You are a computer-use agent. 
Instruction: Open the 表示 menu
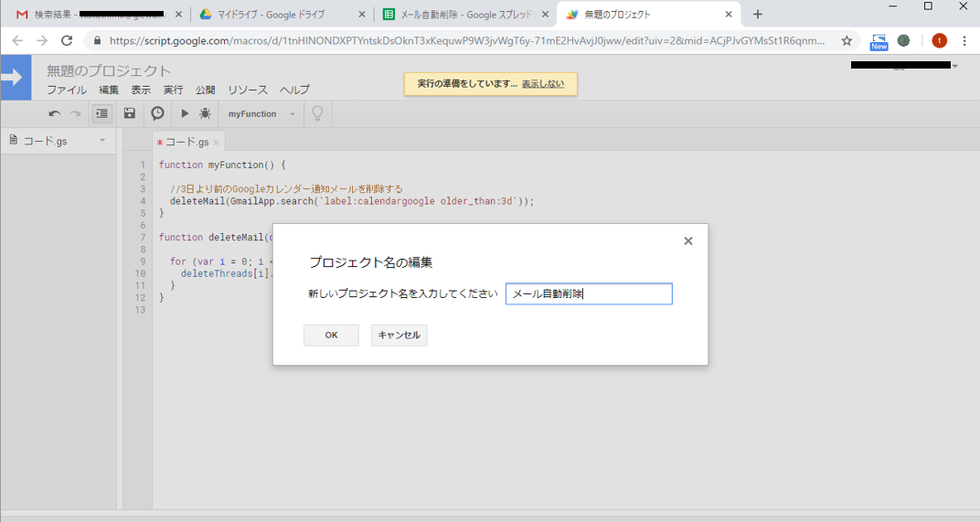tap(141, 90)
